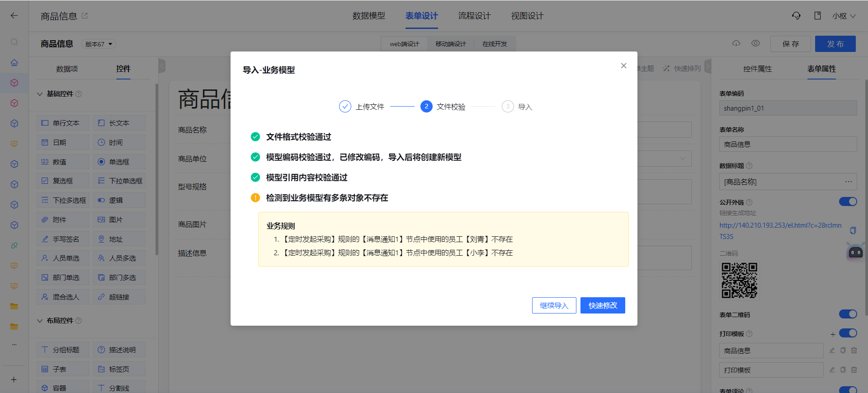Select the 下拉单选框 control
The width and height of the screenshot is (868, 393).
tap(119, 181)
